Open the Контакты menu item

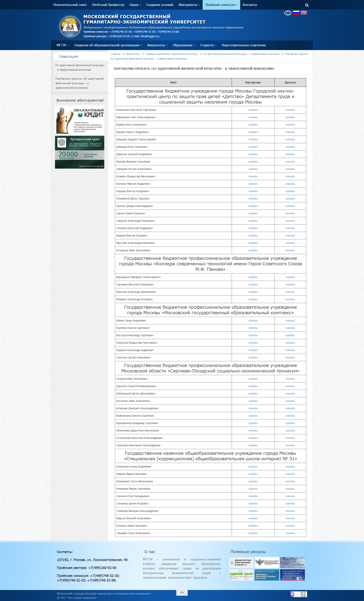pyautogui.click(x=250, y=5)
